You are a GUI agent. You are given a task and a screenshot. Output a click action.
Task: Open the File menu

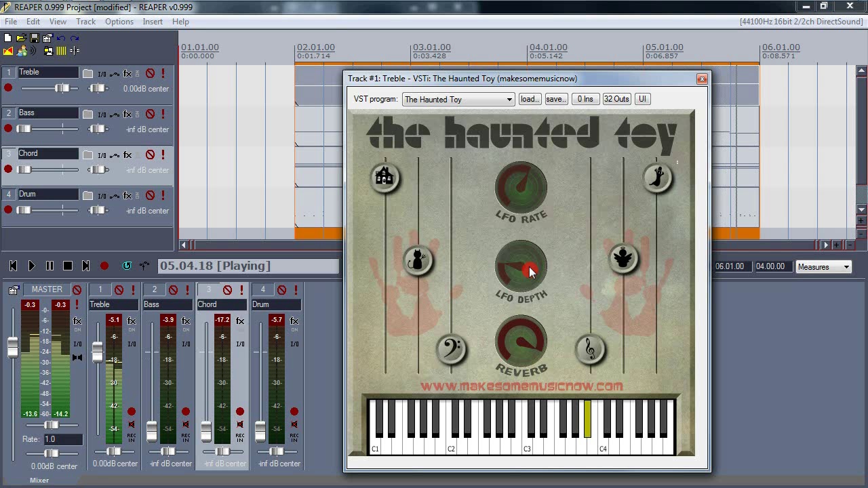(x=11, y=22)
